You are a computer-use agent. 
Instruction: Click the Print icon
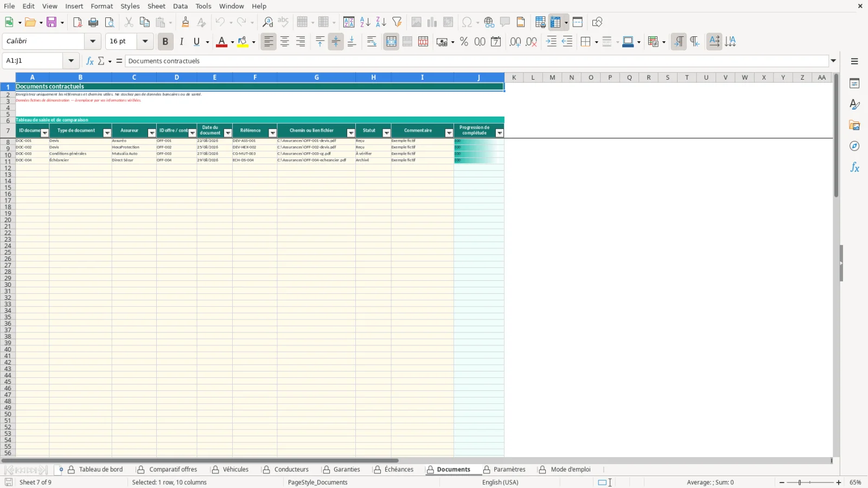tap(93, 22)
